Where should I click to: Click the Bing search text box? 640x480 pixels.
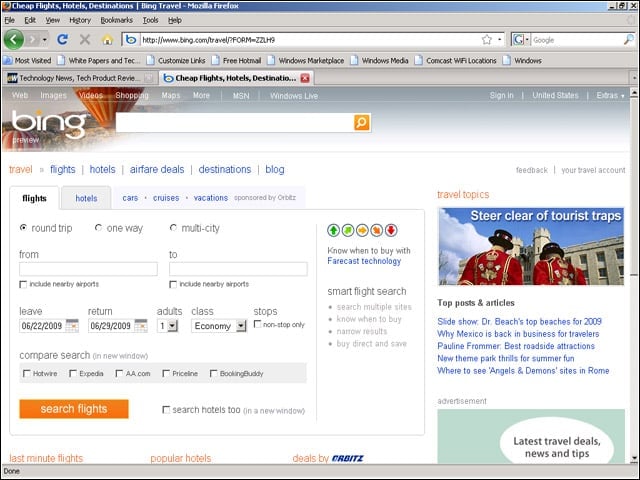coord(235,122)
